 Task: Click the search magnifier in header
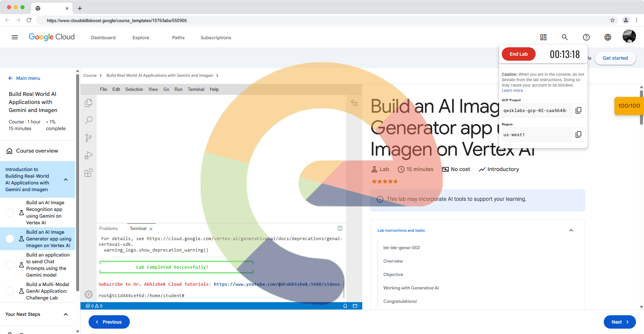[x=565, y=37]
